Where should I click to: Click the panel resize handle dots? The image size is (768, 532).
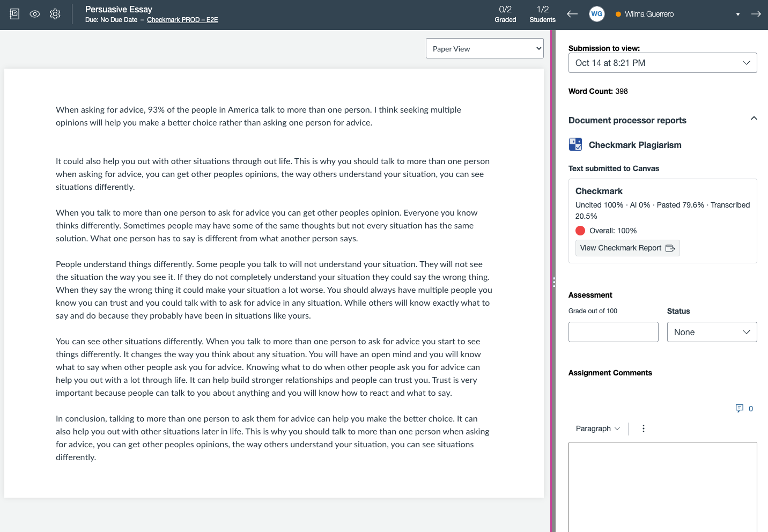click(553, 282)
